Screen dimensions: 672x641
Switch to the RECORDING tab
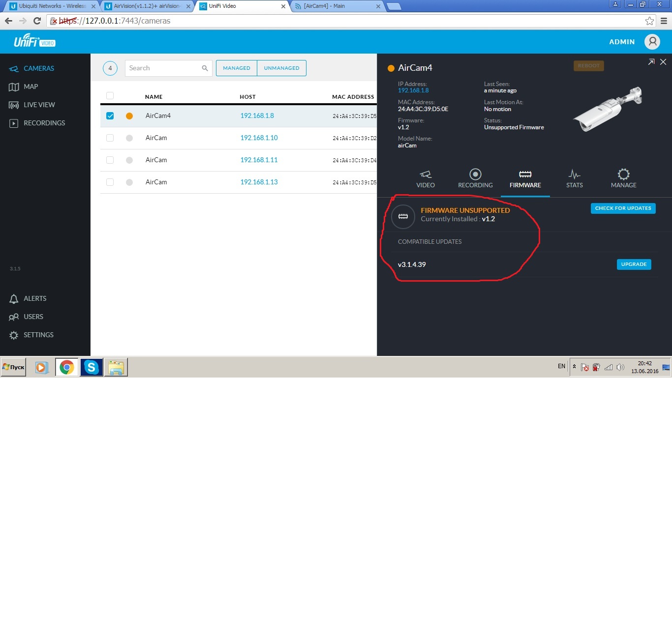point(475,179)
